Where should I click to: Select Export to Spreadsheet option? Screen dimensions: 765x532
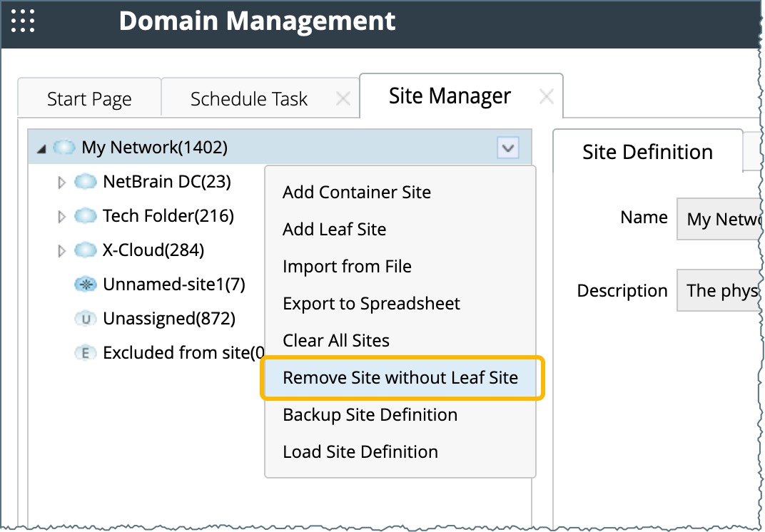371,303
